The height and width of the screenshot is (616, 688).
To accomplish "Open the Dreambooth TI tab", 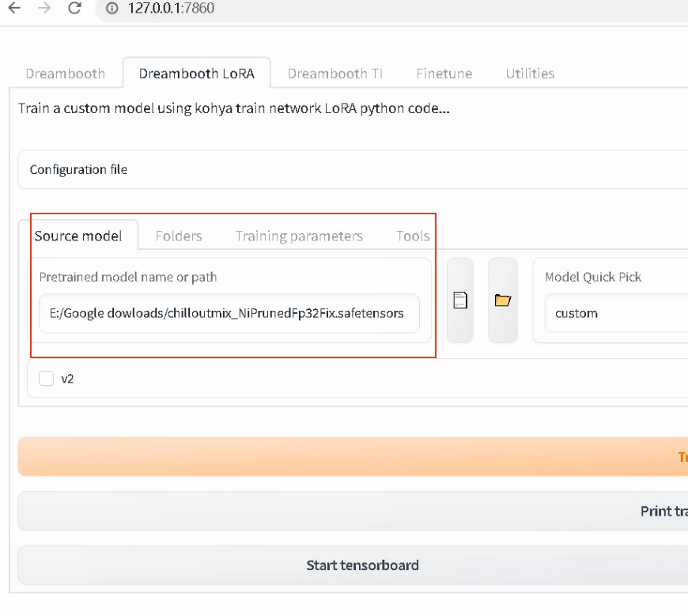I will (x=335, y=74).
